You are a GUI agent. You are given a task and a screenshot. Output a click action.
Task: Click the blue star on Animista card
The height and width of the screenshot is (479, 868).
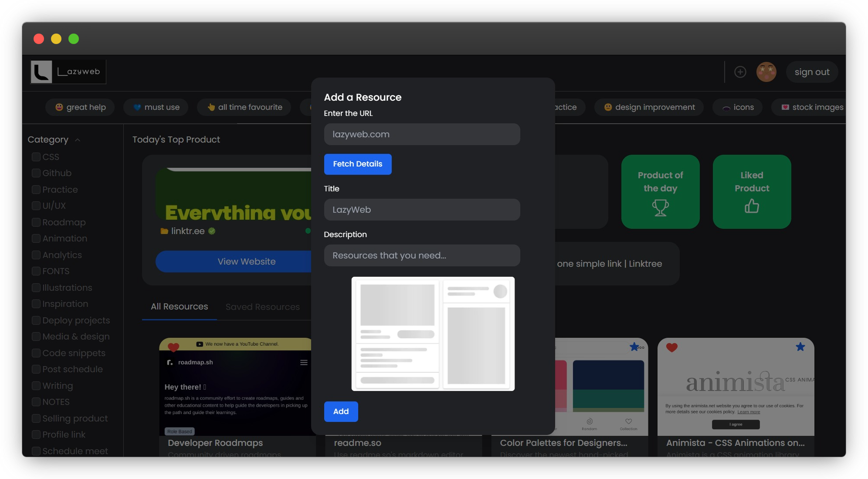click(x=800, y=347)
